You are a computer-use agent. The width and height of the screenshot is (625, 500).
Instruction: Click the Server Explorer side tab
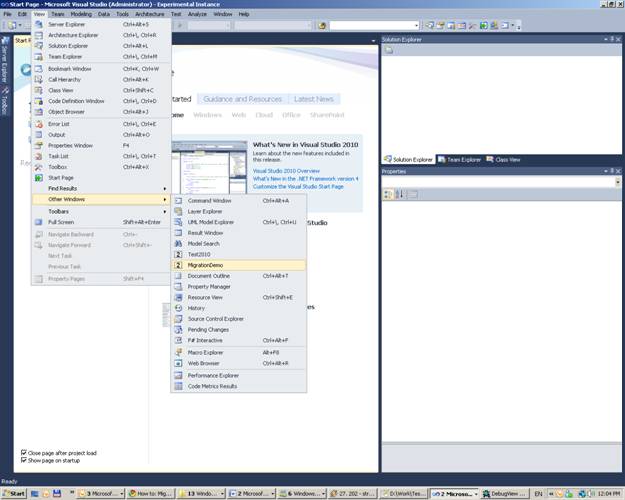5,60
